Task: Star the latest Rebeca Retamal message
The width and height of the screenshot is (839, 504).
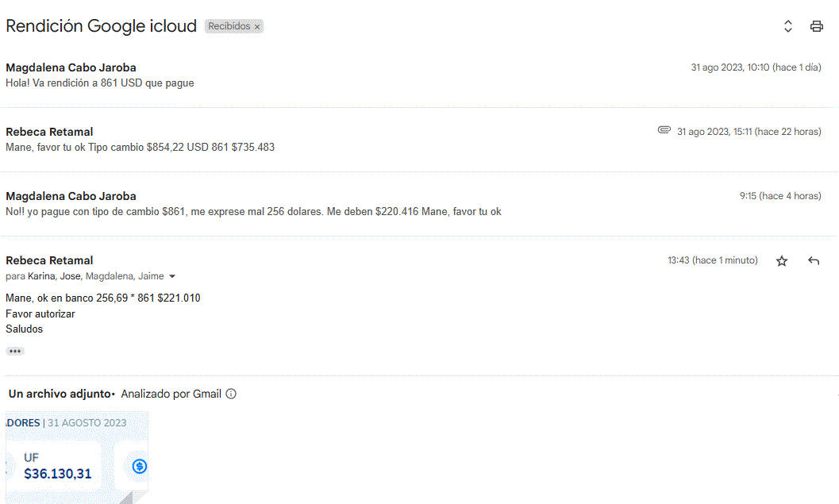Action: [782, 261]
